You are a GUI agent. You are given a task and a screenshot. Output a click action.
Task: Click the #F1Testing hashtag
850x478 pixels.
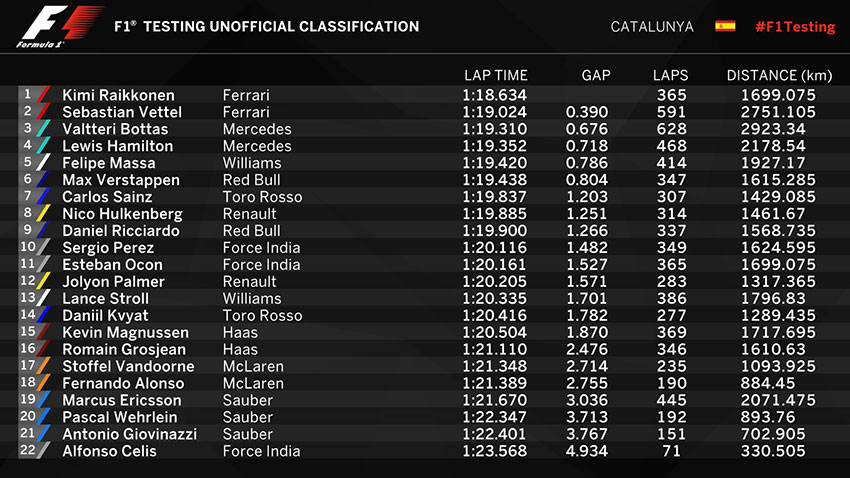[794, 27]
